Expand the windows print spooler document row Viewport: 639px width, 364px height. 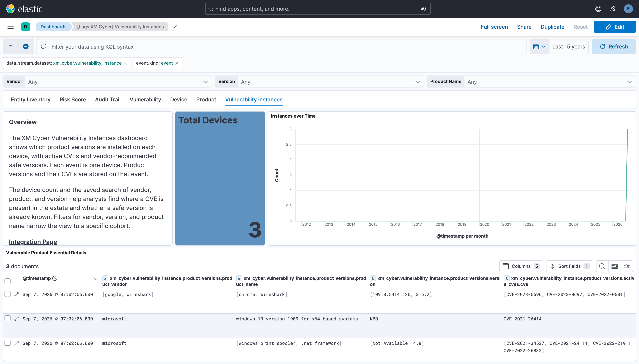[17, 343]
